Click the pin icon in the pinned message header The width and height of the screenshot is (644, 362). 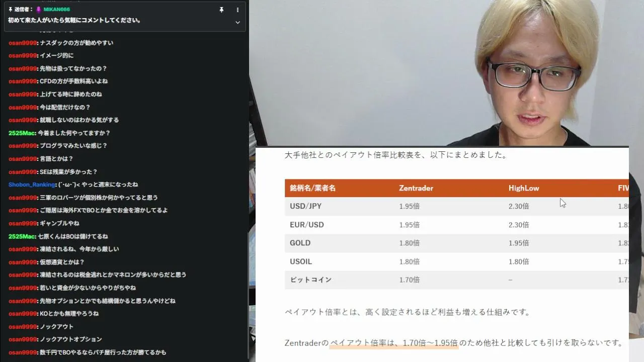(221, 10)
